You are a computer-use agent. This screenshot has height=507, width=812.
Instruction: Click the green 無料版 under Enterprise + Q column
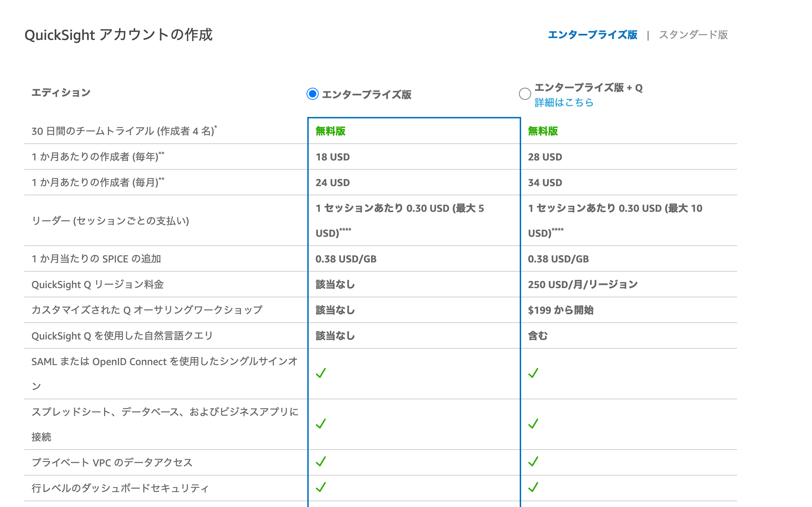tap(543, 131)
